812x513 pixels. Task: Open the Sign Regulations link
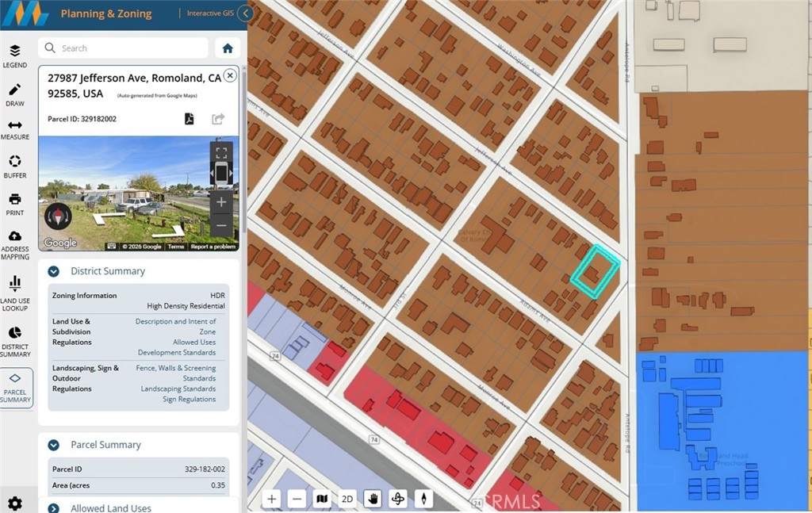(189, 399)
